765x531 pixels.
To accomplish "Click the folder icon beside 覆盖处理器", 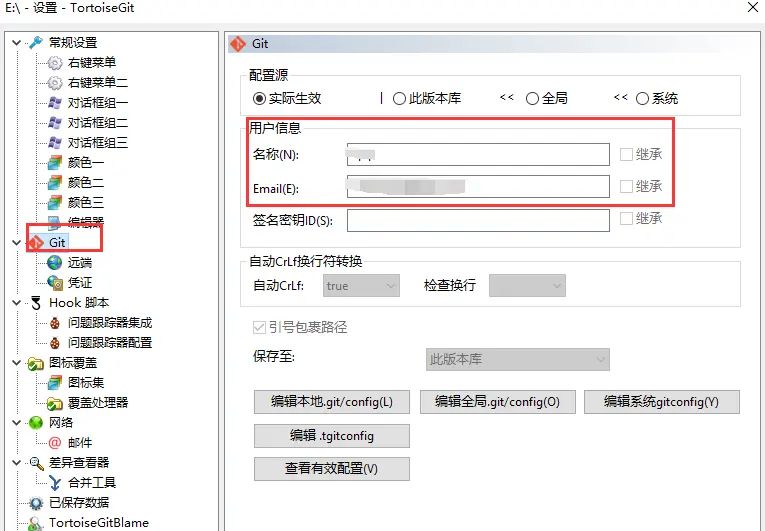I will (x=55, y=403).
